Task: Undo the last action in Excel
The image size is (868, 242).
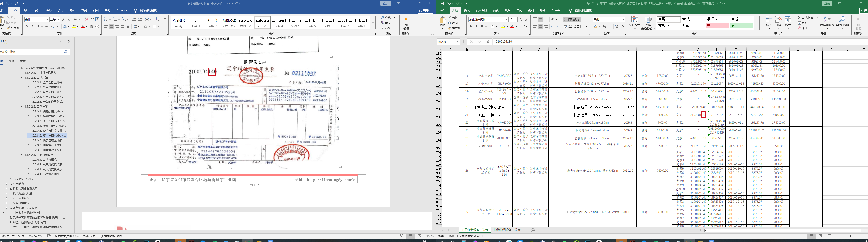Action: [449, 3]
